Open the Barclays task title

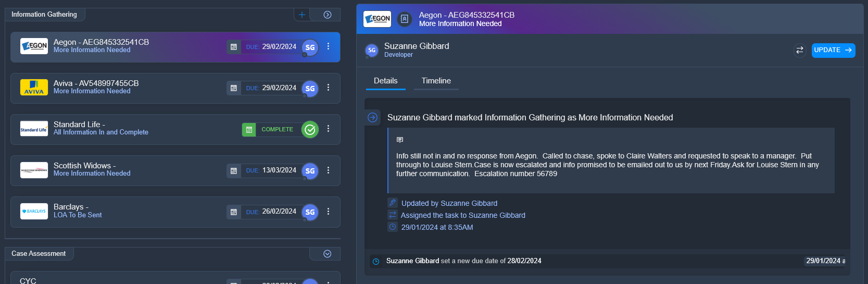71,207
